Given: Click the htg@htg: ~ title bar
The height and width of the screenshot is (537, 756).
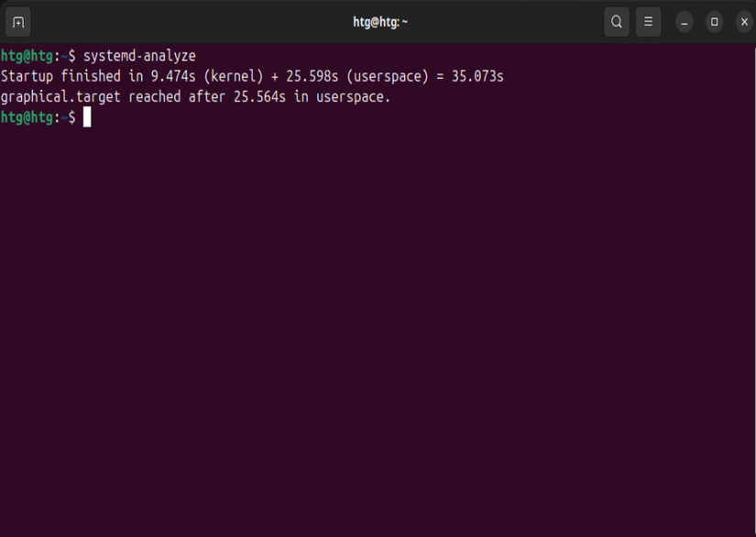Looking at the screenshot, I should (x=378, y=19).
